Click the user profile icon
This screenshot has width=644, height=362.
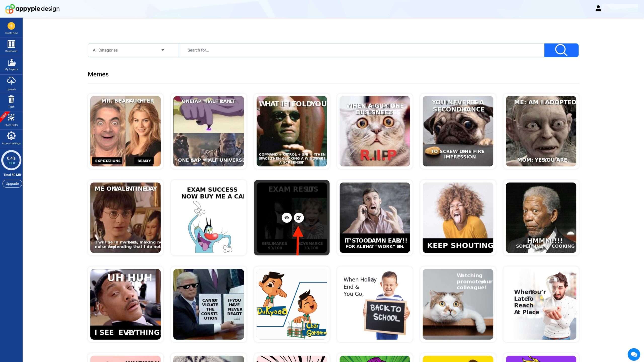(598, 9)
